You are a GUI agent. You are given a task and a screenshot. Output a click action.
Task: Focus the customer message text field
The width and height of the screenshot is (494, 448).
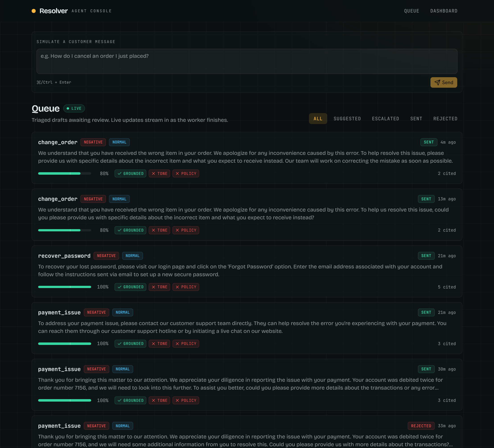[247, 61]
